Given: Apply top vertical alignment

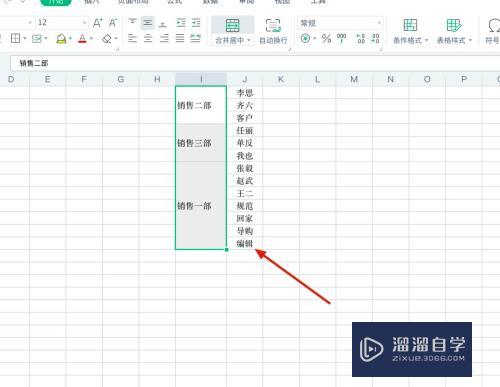Looking at the screenshot, I should tap(132, 23).
